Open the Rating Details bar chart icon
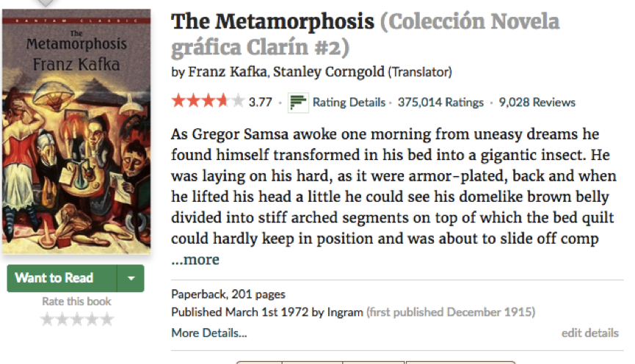Image resolution: width=635 pixels, height=364 pixels. 298,103
